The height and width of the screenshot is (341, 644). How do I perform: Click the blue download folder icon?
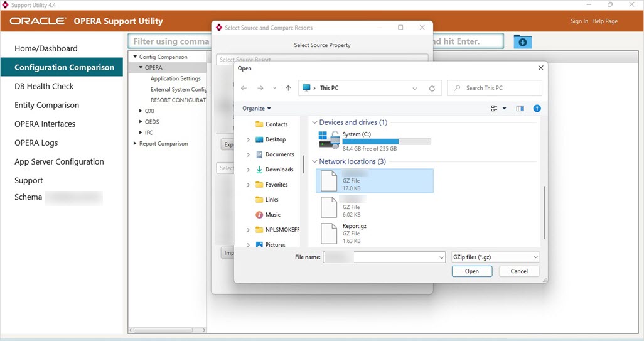tap(522, 41)
